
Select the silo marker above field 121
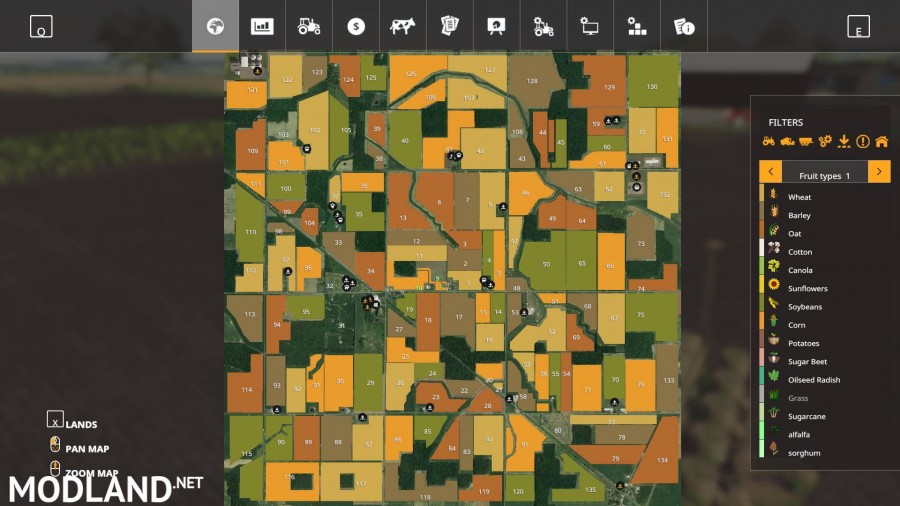coord(258,71)
